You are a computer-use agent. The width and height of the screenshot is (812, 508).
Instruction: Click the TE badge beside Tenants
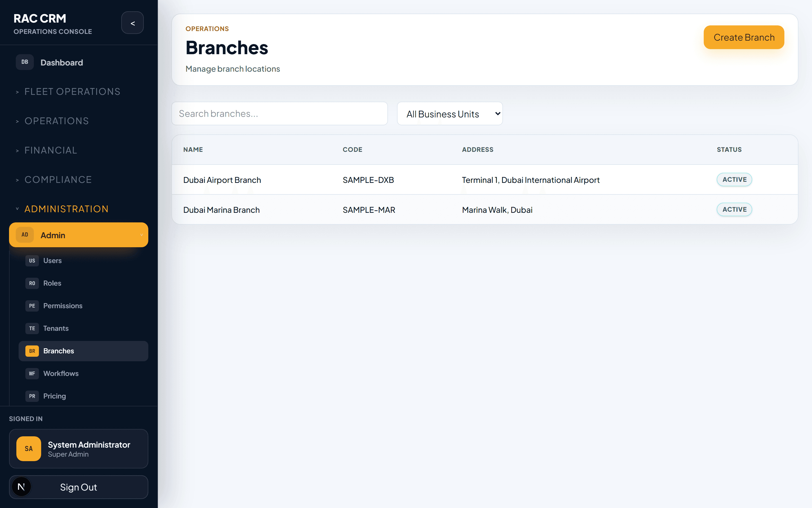[32, 328]
